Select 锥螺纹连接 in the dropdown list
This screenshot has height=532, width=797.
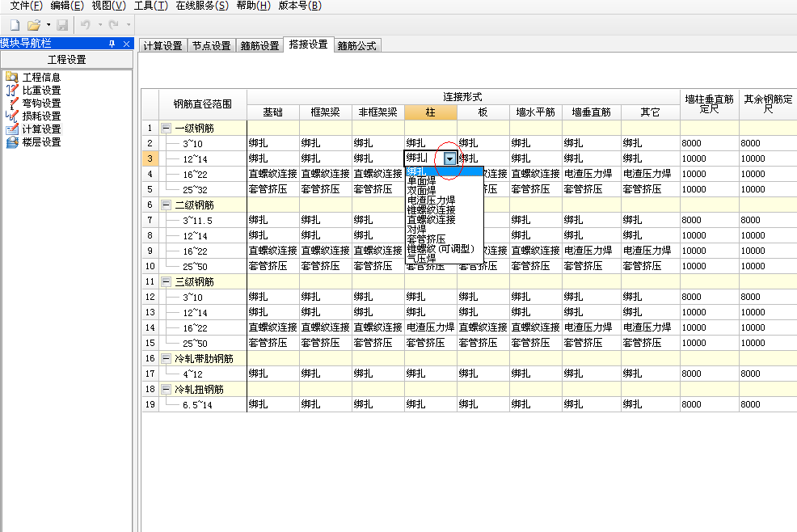[x=445, y=210]
